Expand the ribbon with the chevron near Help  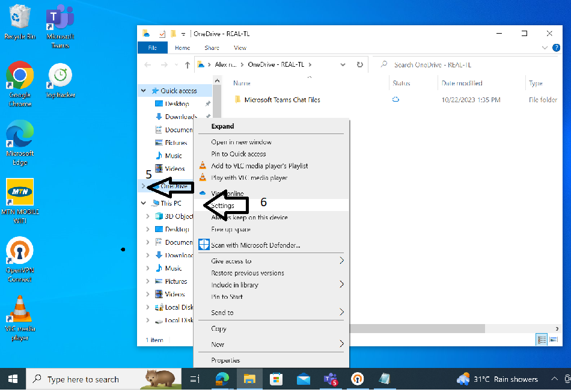coord(545,47)
